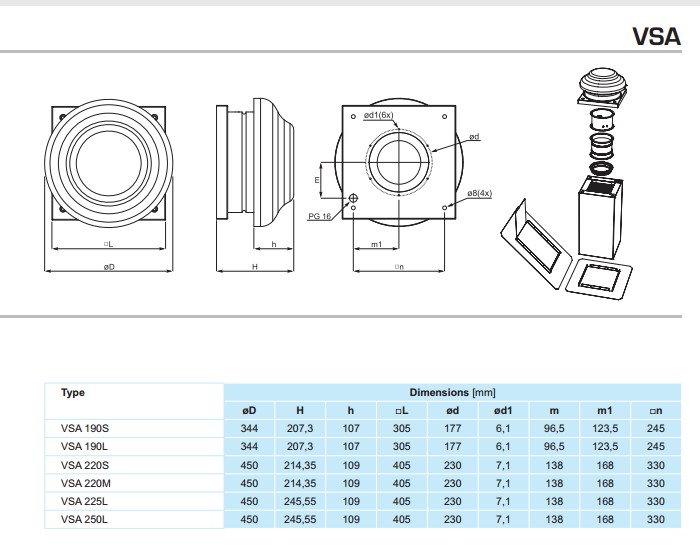Click the 'ø8(4x)' label in drawing
700x550 pixels.
pos(479,193)
